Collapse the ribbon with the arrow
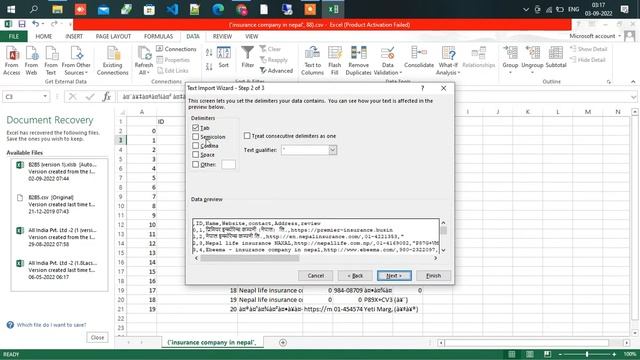This screenshot has height=360, width=640. tap(633, 82)
